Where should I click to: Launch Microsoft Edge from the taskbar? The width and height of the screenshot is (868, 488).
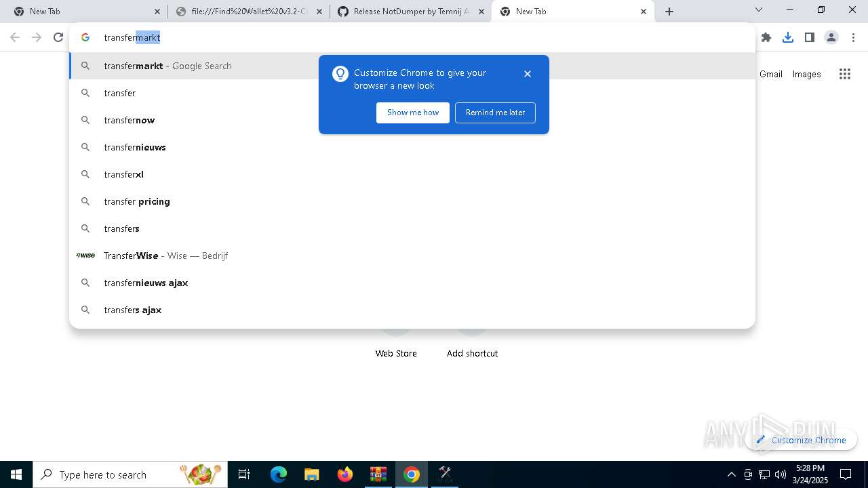(279, 474)
